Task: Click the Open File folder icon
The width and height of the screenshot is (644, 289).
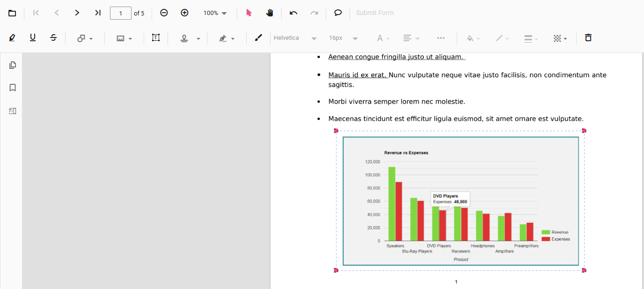Action: (12, 13)
